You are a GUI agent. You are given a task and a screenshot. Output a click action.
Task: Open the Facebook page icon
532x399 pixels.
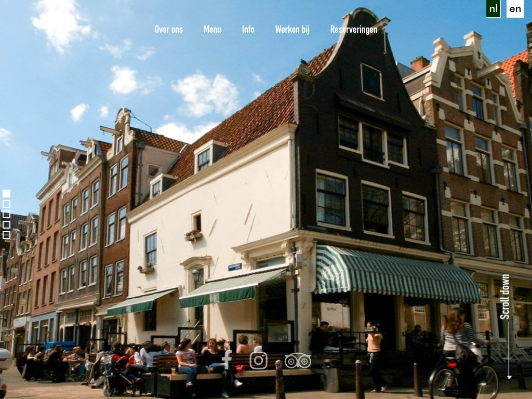click(227, 360)
